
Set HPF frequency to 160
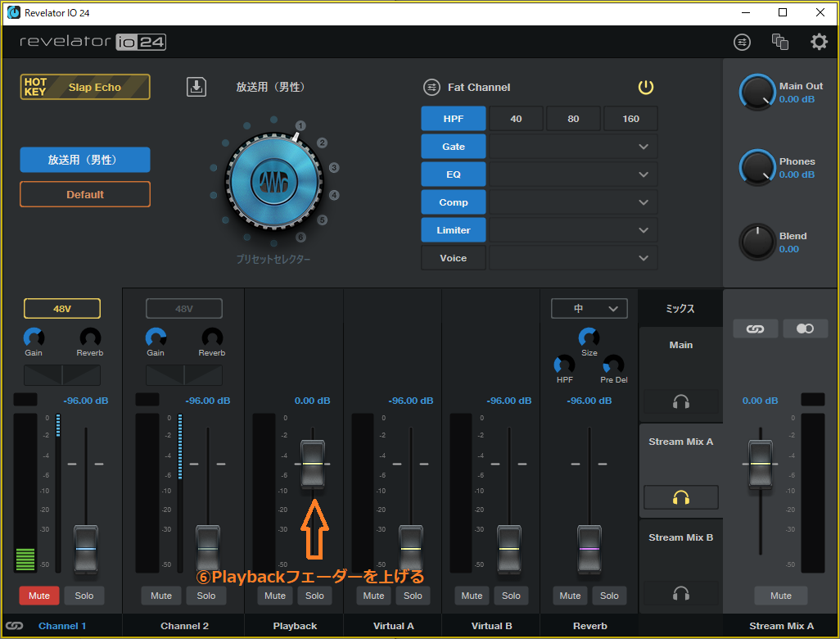pos(630,119)
